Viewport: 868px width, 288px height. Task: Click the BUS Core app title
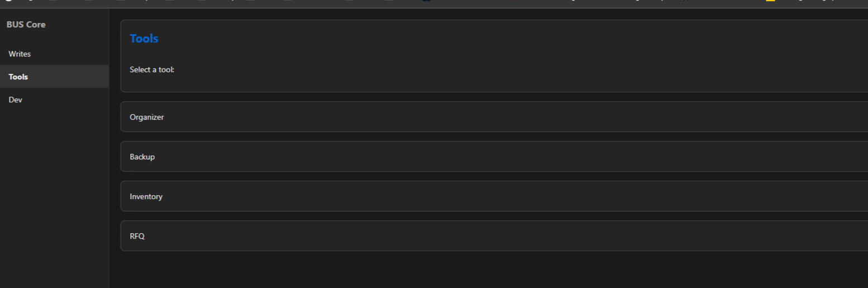[x=26, y=25]
